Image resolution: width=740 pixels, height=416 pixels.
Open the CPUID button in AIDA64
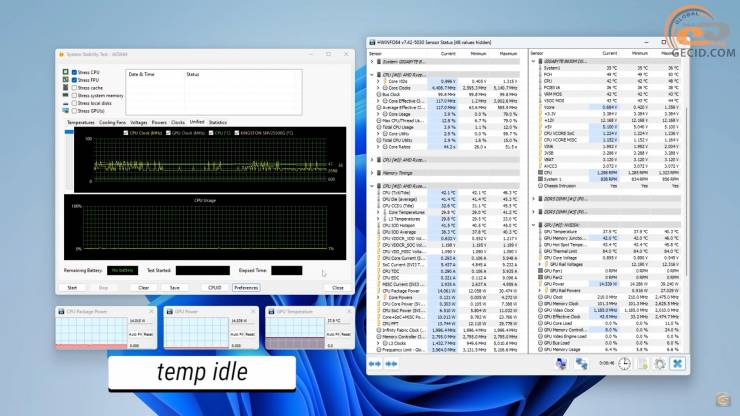215,288
